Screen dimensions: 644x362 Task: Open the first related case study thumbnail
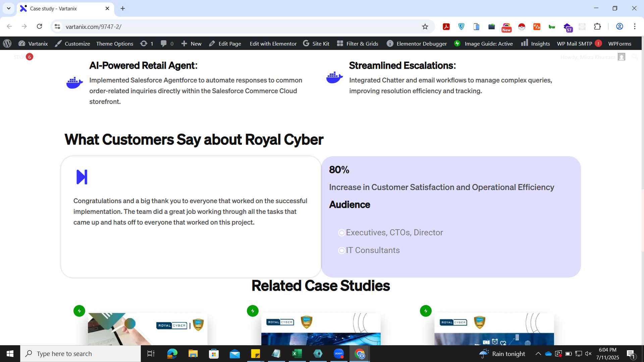point(148,329)
